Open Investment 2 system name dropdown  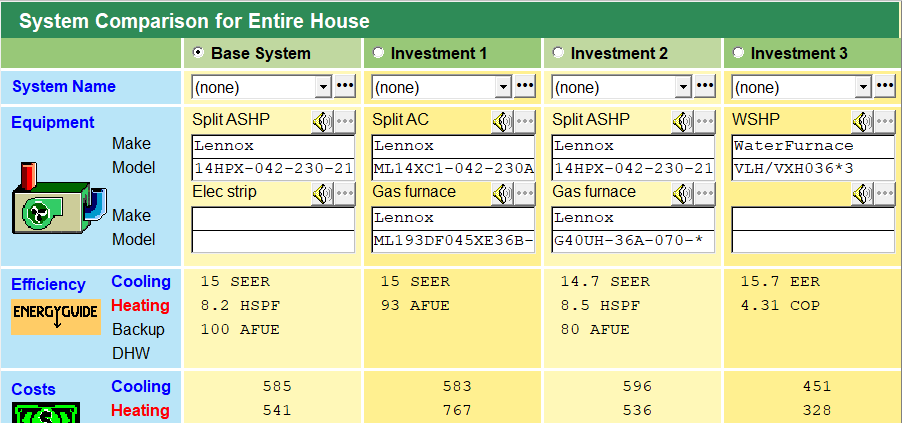click(683, 87)
